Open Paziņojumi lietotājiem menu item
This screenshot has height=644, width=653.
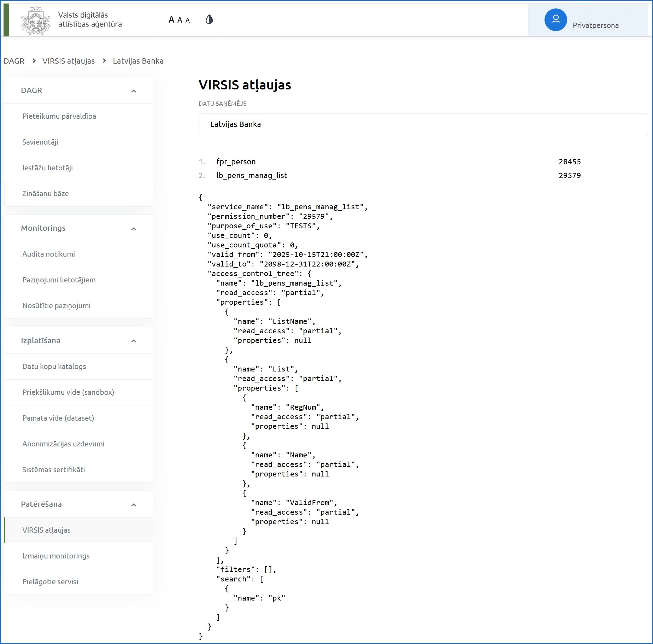point(78,280)
